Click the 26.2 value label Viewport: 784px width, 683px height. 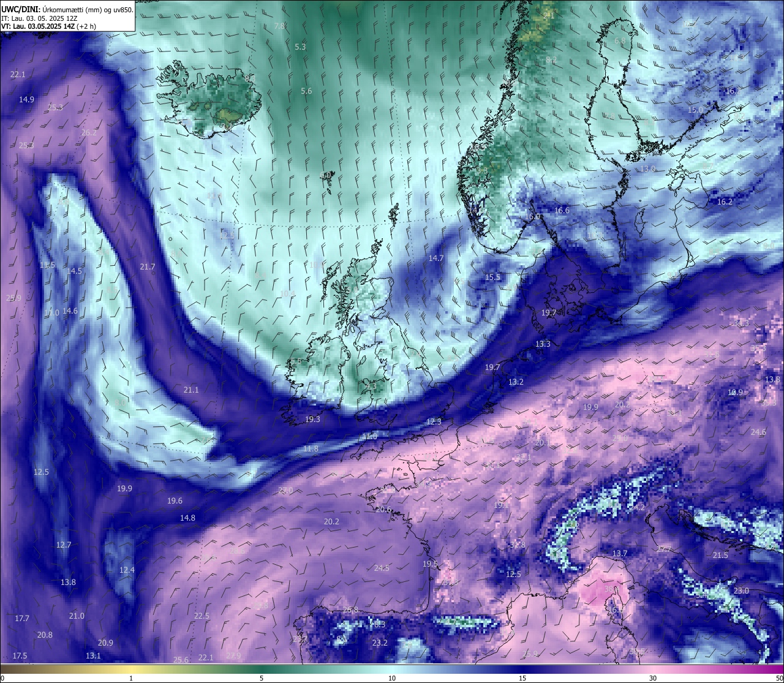[89, 132]
